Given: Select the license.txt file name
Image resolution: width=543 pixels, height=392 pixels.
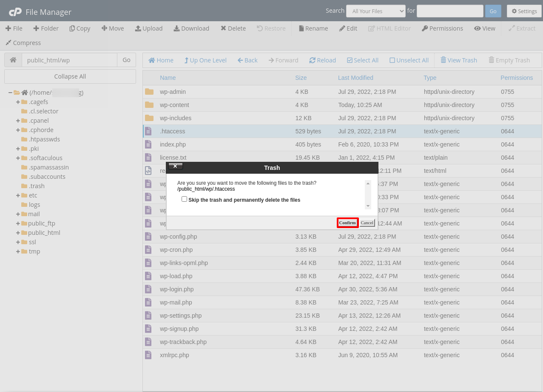Looking at the screenshot, I should tap(173, 158).
